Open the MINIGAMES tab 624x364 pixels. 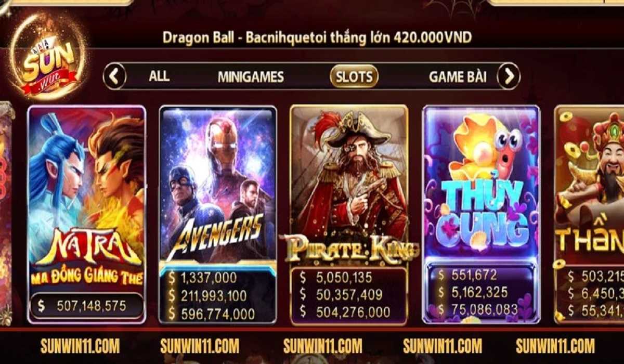251,77
